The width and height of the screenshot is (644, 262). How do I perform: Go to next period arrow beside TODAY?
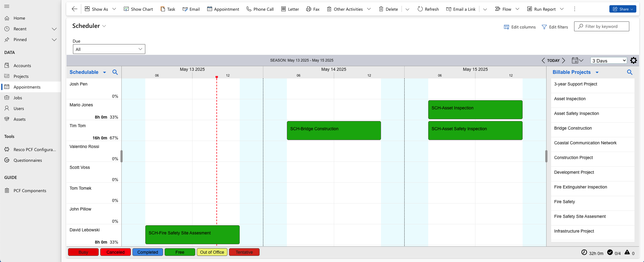563,60
